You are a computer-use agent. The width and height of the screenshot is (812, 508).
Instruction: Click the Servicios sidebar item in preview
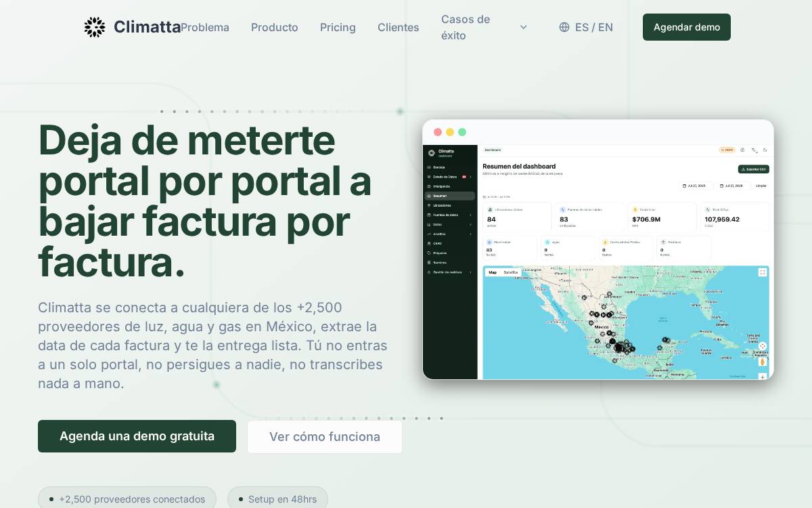(449, 262)
